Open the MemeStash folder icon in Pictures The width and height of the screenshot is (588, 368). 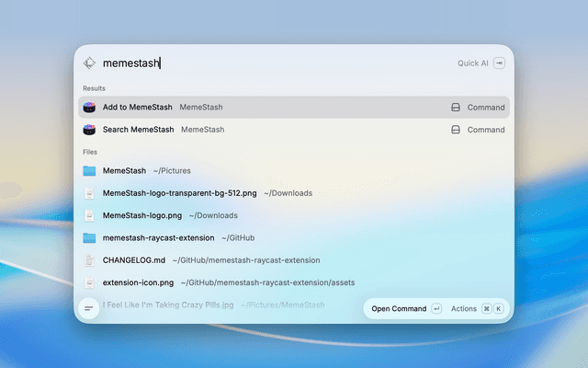[89, 171]
